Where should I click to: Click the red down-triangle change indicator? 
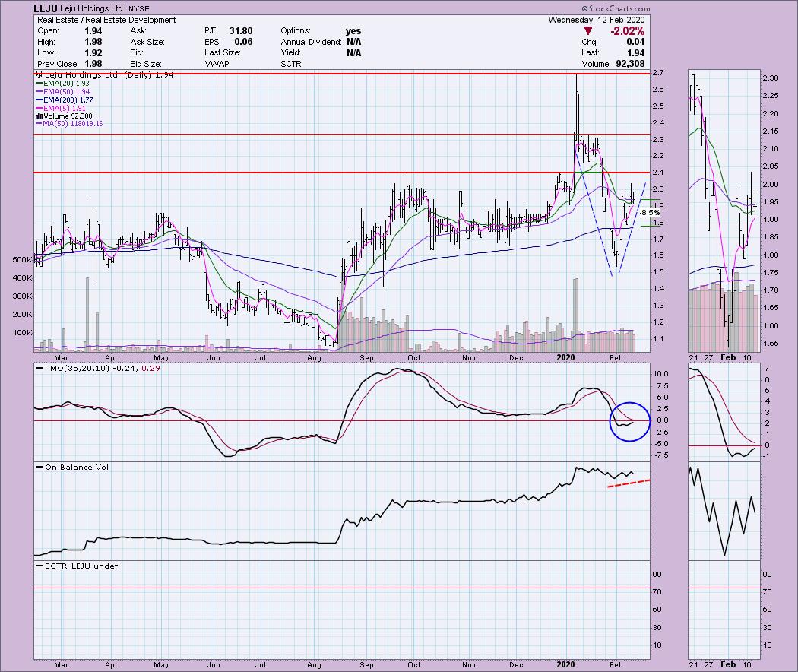click(x=587, y=31)
